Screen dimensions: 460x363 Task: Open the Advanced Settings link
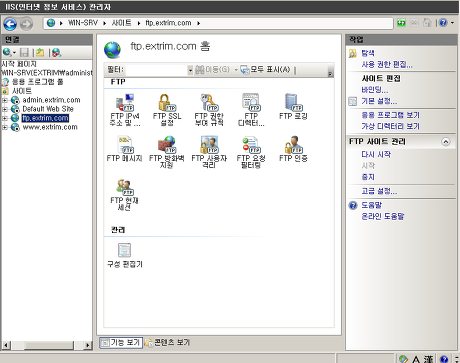pyautogui.click(x=379, y=191)
